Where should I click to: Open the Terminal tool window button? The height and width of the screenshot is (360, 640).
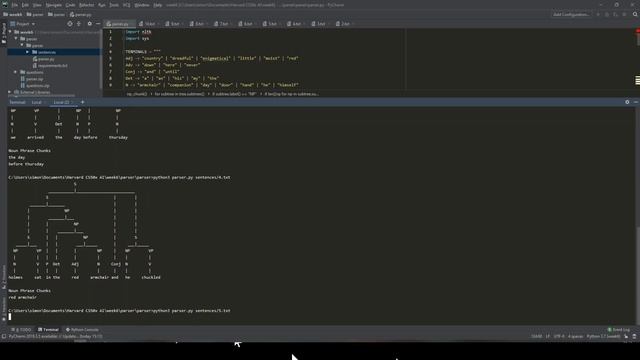point(48,329)
